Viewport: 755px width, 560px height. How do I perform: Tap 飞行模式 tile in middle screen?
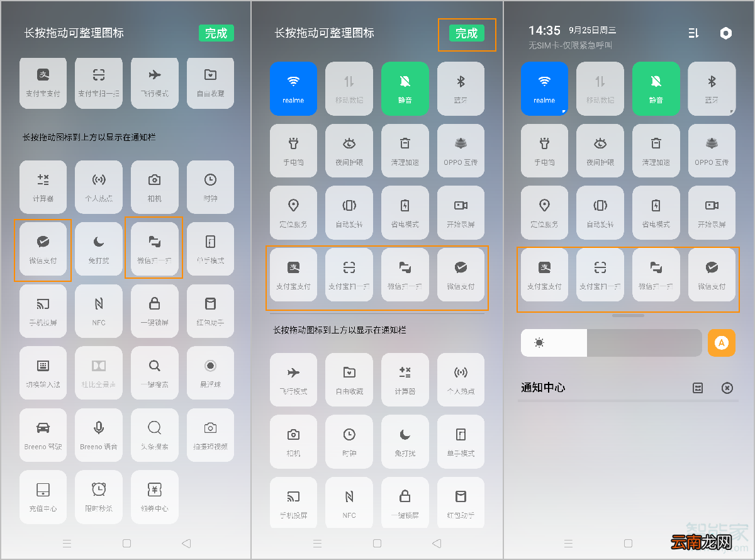pyautogui.click(x=293, y=379)
